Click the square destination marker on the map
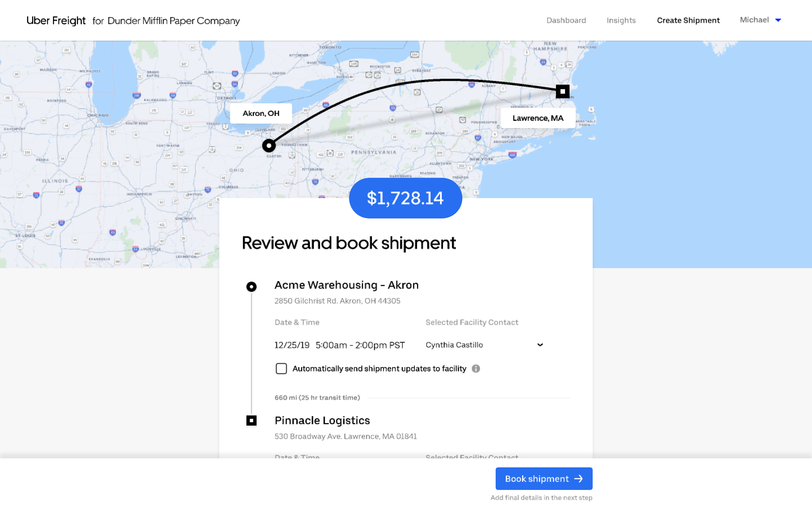 [562, 91]
